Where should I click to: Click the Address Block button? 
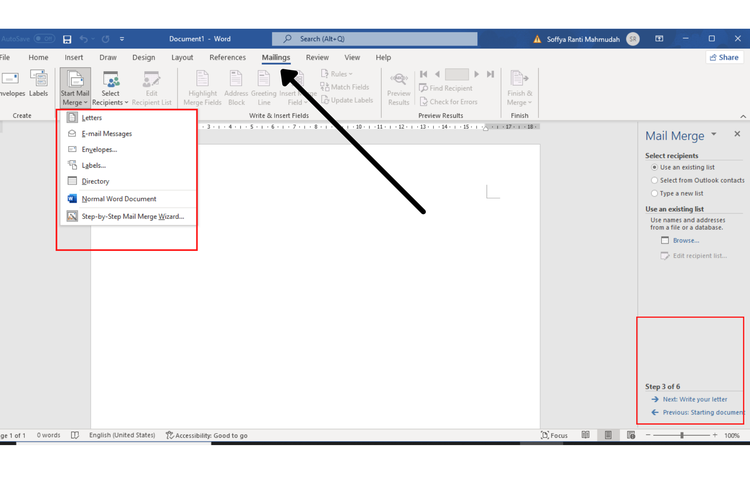point(236,88)
